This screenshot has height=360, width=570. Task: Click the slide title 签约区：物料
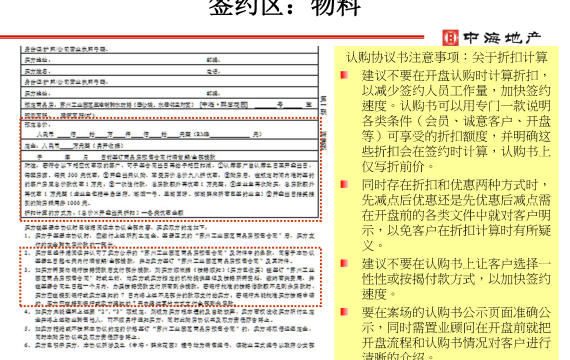(x=285, y=7)
